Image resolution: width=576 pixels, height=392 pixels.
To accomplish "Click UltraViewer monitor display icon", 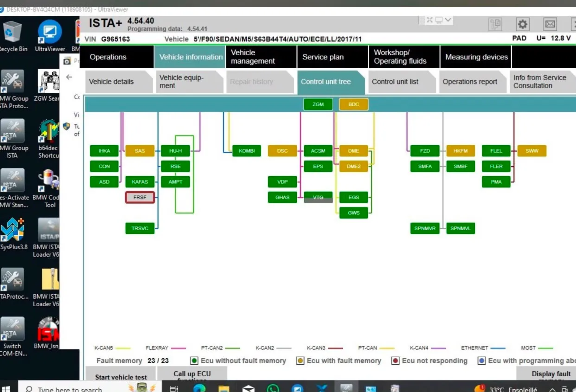I will click(x=438, y=20).
